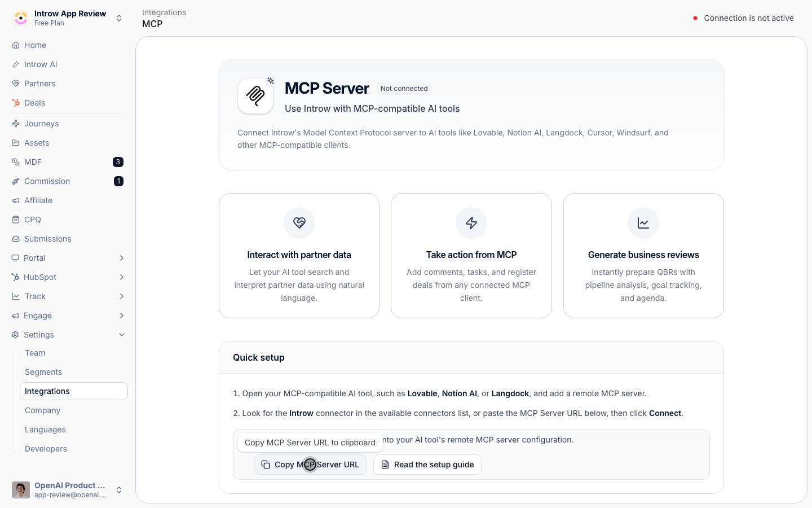Collapse the Settings section chevron
The width and height of the screenshot is (812, 508).
click(122, 335)
